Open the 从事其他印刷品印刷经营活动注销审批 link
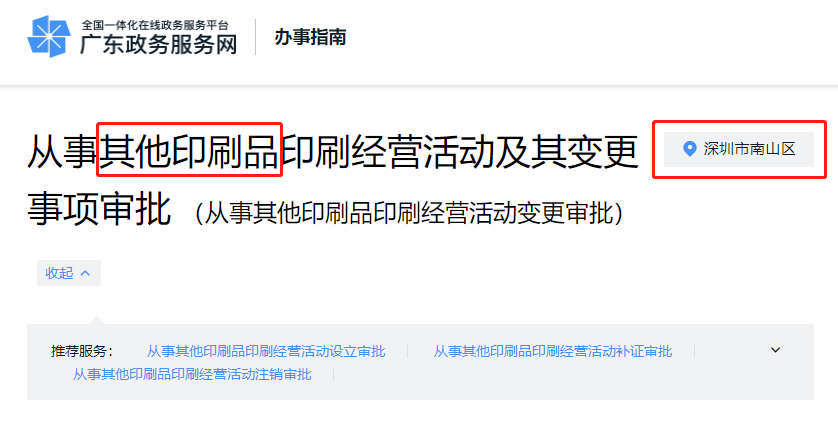Image resolution: width=838 pixels, height=430 pixels. click(192, 374)
